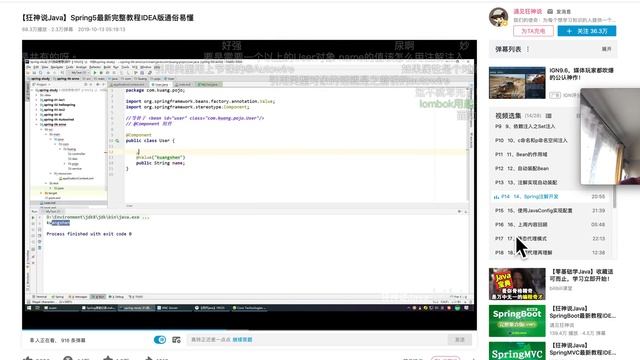
Task: Open the IGN9.6 ad title text
Action: 582,74
